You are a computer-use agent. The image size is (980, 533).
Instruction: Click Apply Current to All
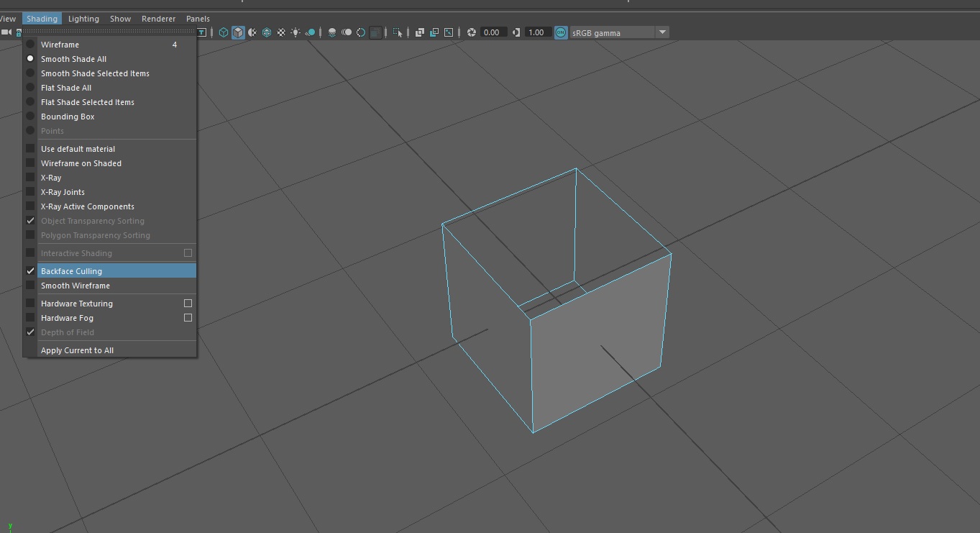click(77, 350)
